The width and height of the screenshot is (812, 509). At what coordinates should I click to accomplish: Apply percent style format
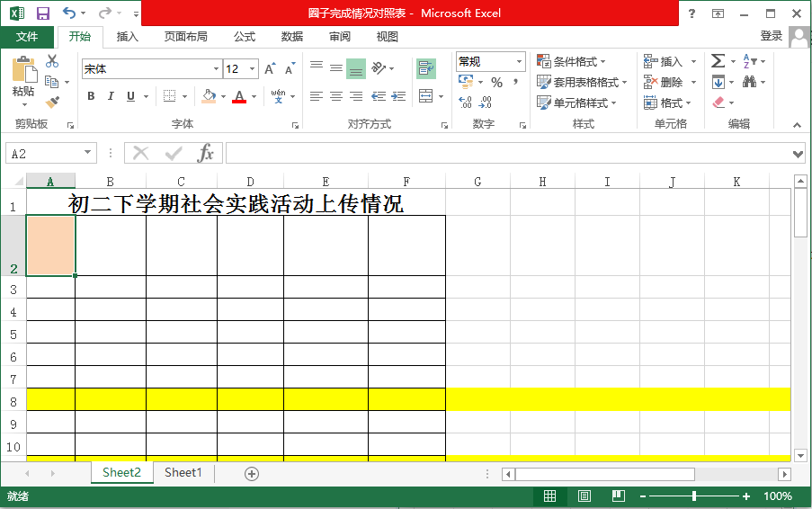coord(497,83)
